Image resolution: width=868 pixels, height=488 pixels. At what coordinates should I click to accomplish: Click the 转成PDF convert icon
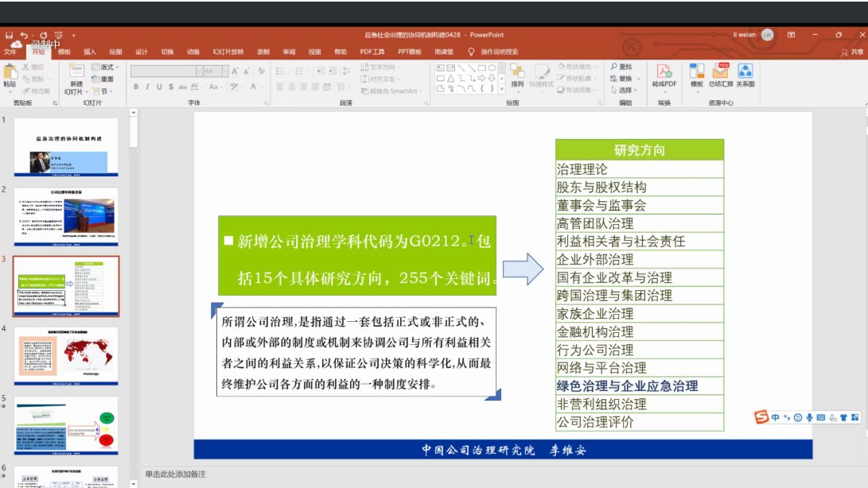click(664, 73)
